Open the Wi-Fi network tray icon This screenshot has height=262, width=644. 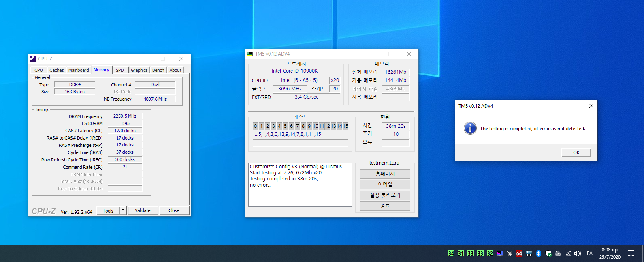(x=568, y=253)
